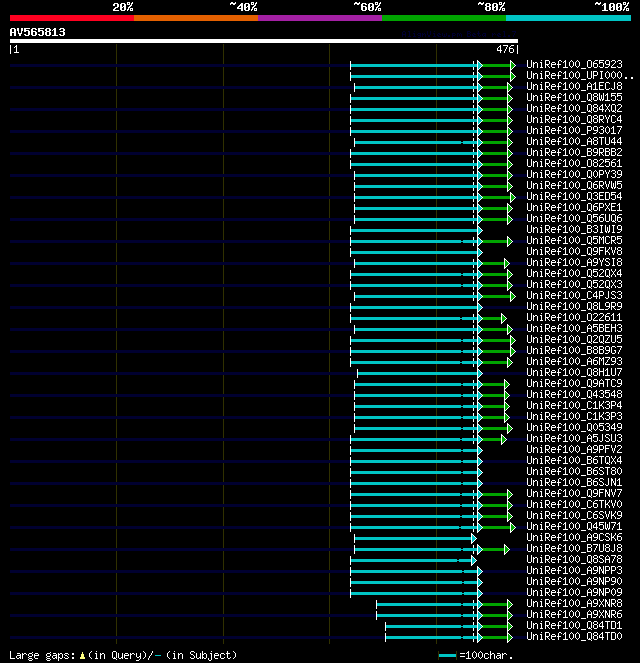Open hit UniRef100_C1K3P3
The height and width of the screenshot is (663, 640).
point(574,416)
